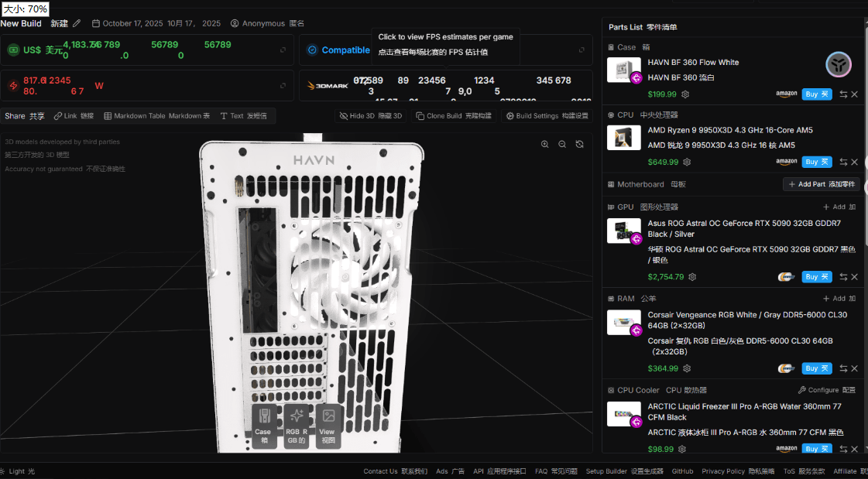The image size is (868, 479).
Task: Swap the RTX 5090 for another GPU
Action: [843, 276]
